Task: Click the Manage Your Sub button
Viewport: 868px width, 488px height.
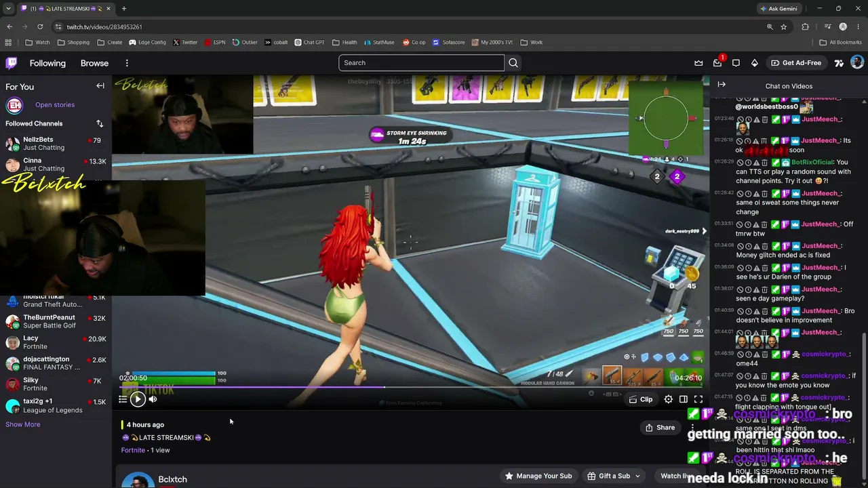Action: (x=538, y=476)
